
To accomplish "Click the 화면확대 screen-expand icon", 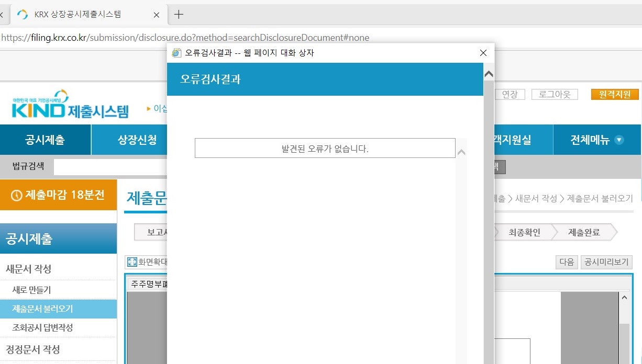I will tap(133, 261).
